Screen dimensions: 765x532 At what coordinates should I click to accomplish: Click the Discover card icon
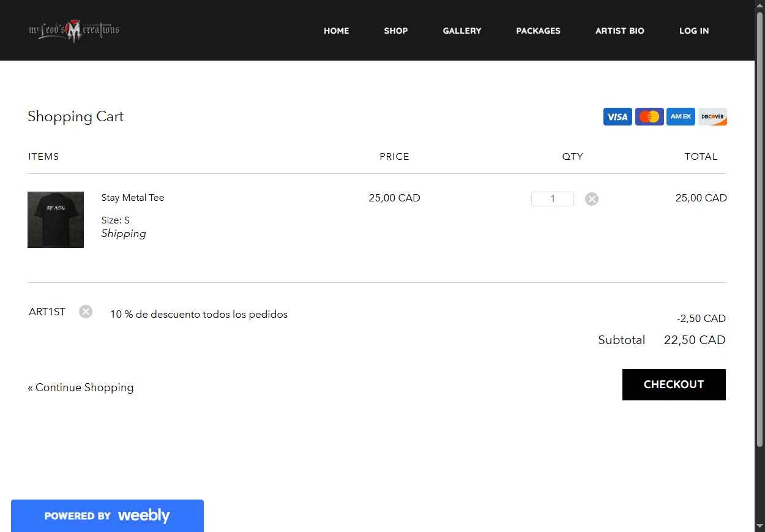(712, 116)
